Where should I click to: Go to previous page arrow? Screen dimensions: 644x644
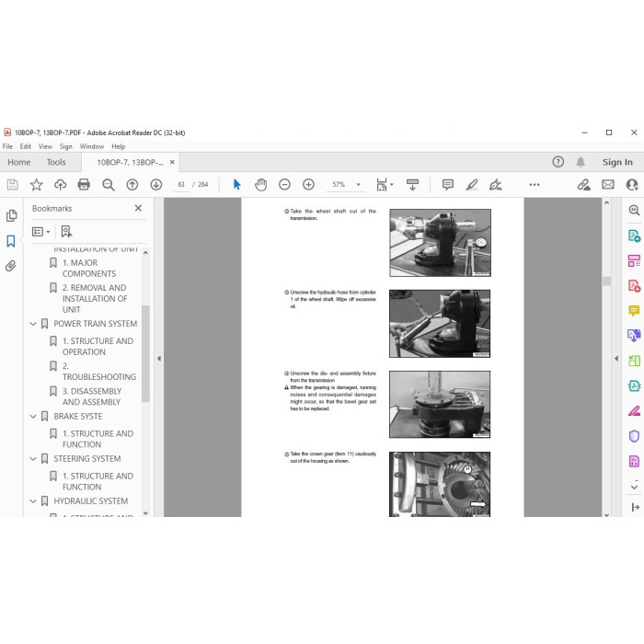[132, 185]
